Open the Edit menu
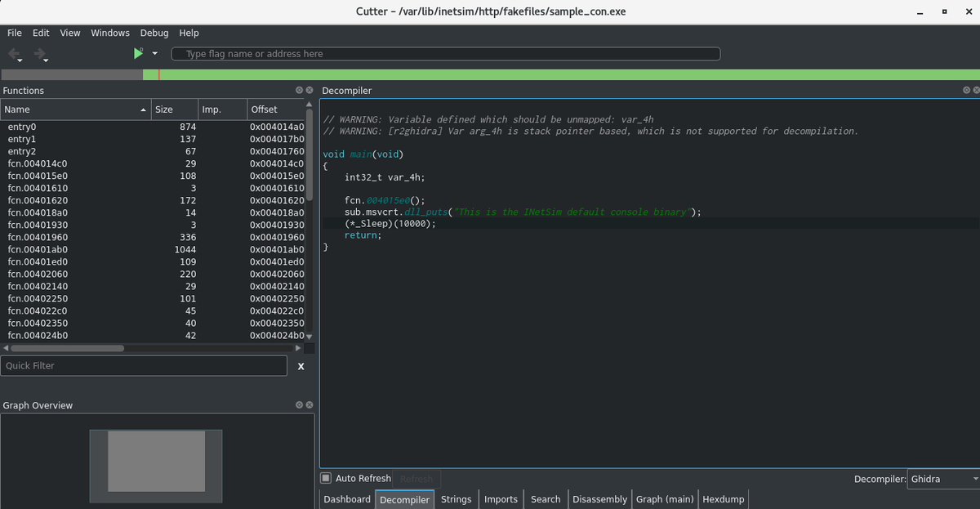Screen dimensions: 980x509 (x=41, y=33)
